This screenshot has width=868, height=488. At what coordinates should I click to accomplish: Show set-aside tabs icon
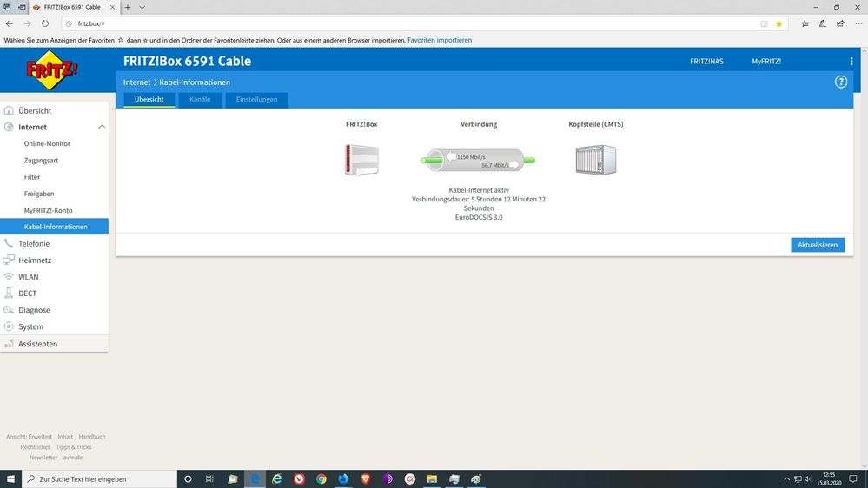coord(7,7)
